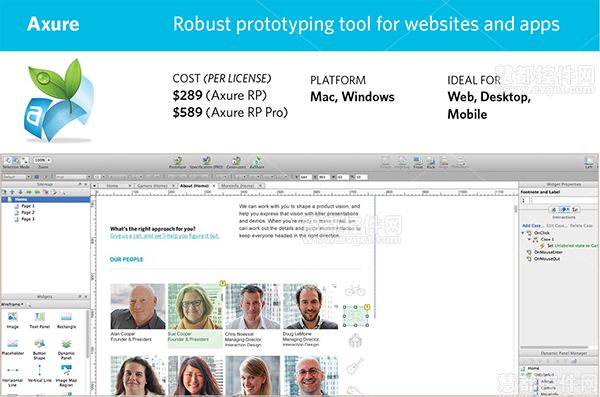Collapse the OnClick interaction node
Image resolution: width=600 pixels, height=397 pixels.
coord(523,233)
